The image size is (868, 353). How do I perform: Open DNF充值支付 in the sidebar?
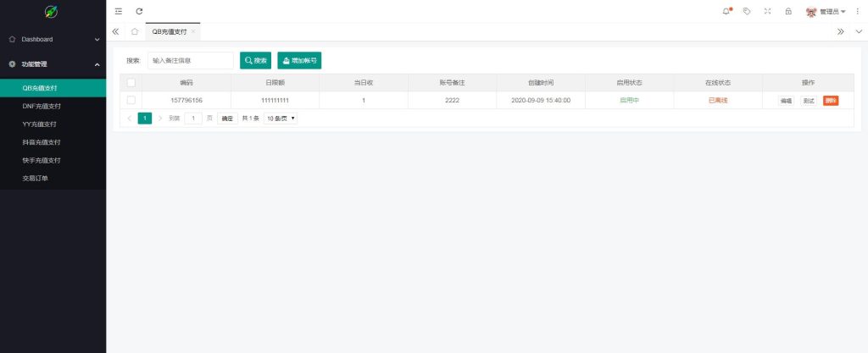42,107
